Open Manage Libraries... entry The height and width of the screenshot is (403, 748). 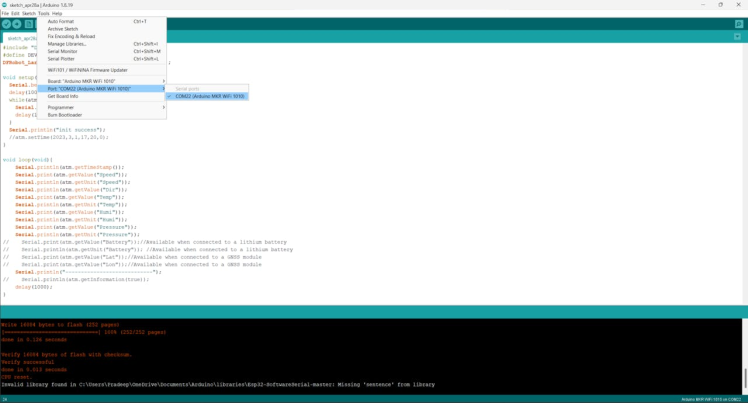tap(102, 44)
